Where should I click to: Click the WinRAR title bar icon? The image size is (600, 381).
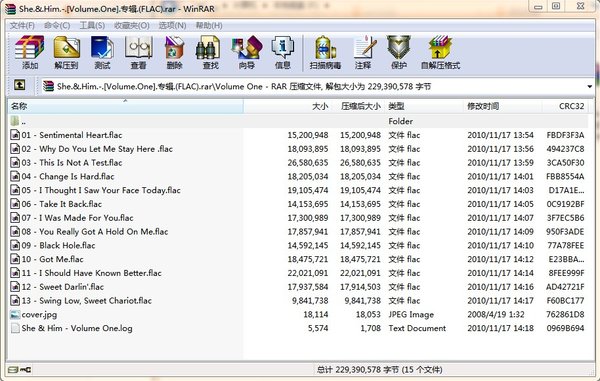11,8
